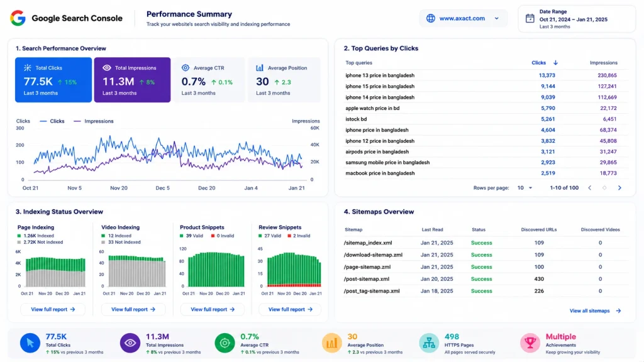The image size is (644, 362).
Task: Click the bar chart icon in Average Position card
Action: coord(260,68)
